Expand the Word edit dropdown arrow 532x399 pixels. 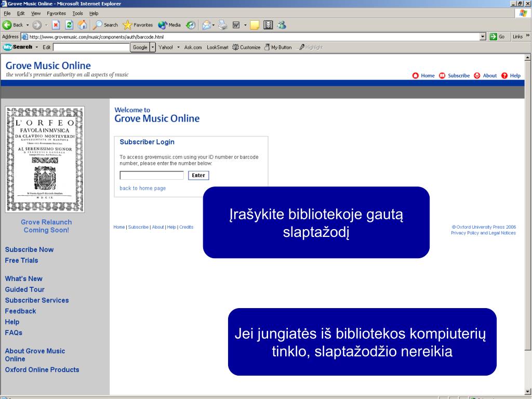(245, 25)
